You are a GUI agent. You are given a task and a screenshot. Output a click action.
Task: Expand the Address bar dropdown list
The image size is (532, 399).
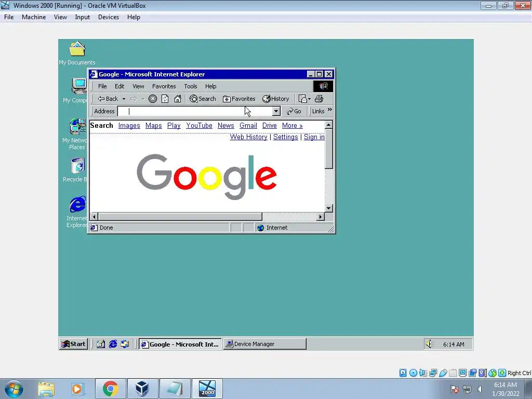276,111
